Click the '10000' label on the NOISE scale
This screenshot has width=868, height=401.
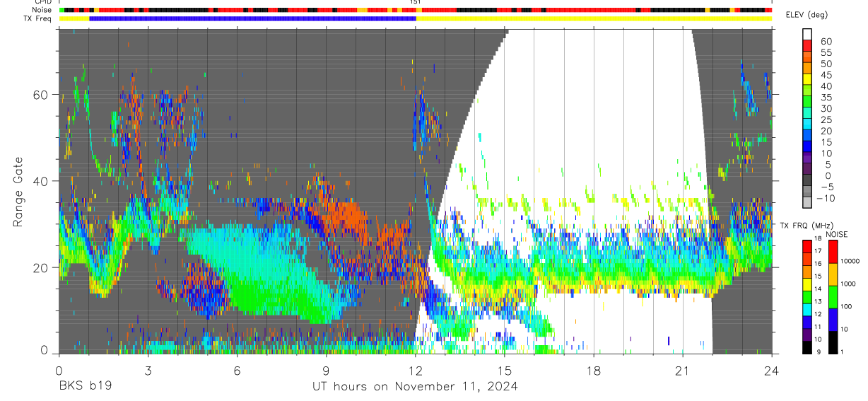[x=852, y=262]
